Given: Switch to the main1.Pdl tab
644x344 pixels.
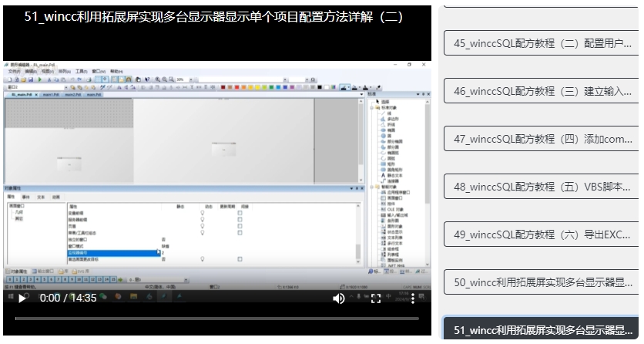Looking at the screenshot, I should pyautogui.click(x=51, y=95).
